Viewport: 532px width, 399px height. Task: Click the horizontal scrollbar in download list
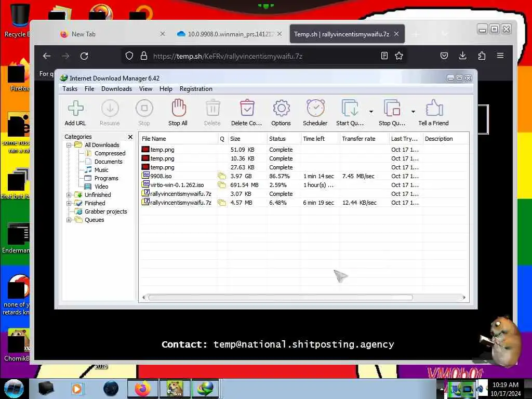pos(280,298)
